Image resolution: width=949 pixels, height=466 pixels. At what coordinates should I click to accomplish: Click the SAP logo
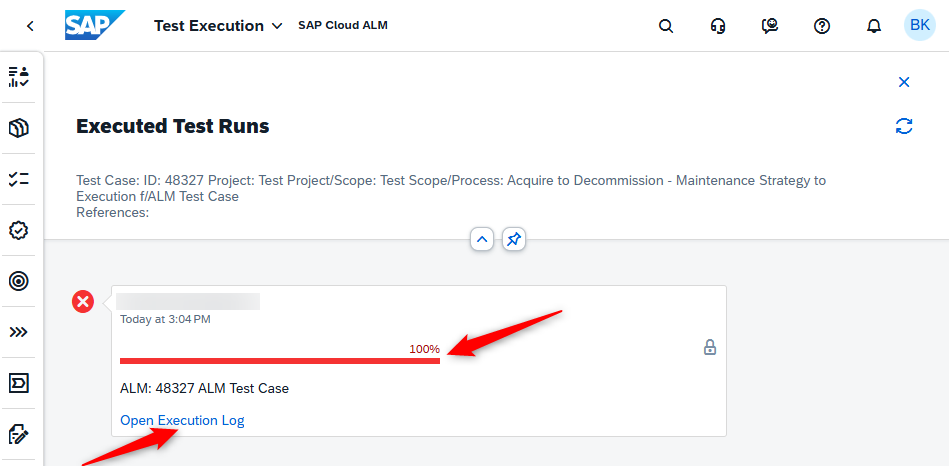tap(94, 25)
